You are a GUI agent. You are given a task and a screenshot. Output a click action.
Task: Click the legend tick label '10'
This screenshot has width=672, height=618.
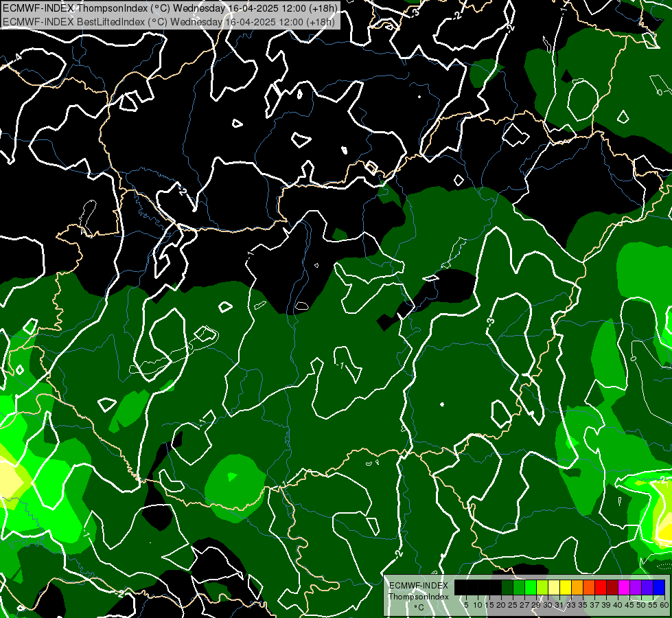point(478,605)
